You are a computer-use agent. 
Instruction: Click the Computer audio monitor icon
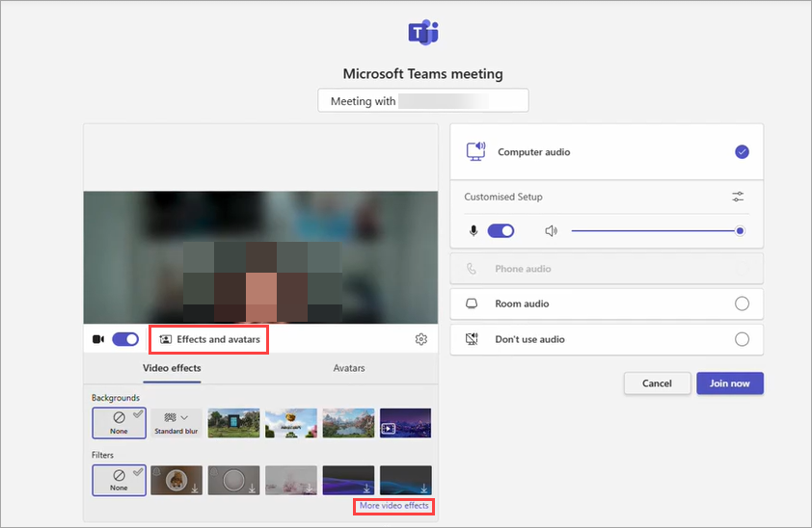point(475,151)
